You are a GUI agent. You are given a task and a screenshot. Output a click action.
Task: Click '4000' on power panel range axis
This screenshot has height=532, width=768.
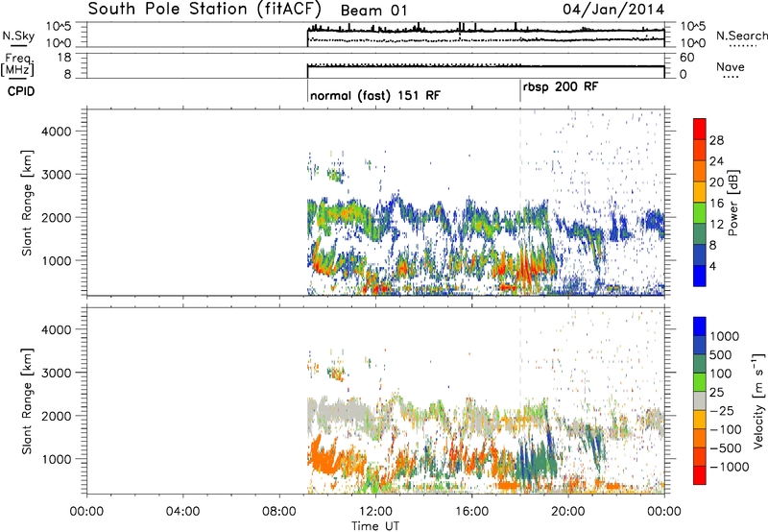57,132
